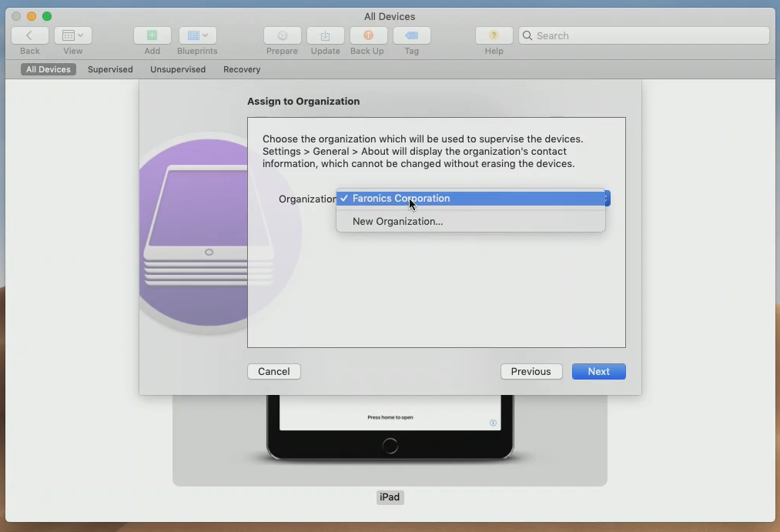Choose New Organization... from the popup
The height and width of the screenshot is (532, 780).
470,221
